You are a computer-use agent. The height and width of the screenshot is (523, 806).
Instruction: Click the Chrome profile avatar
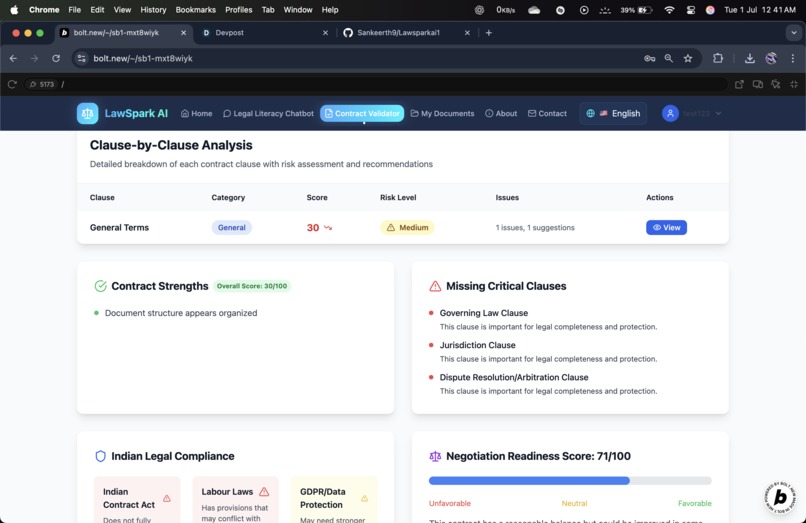tap(771, 59)
